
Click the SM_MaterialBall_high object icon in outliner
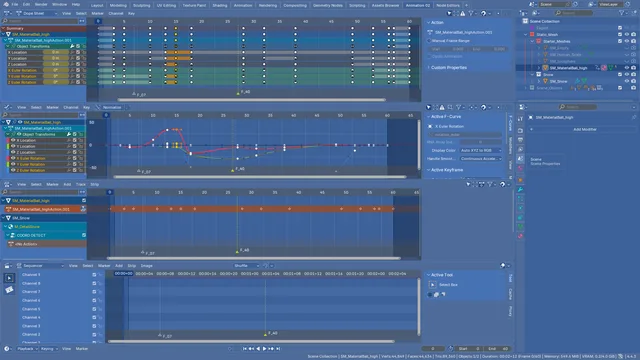[x=545, y=68]
